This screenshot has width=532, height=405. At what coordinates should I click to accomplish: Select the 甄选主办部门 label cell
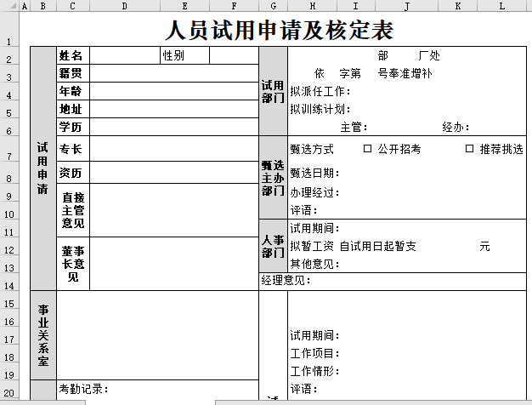click(x=273, y=177)
